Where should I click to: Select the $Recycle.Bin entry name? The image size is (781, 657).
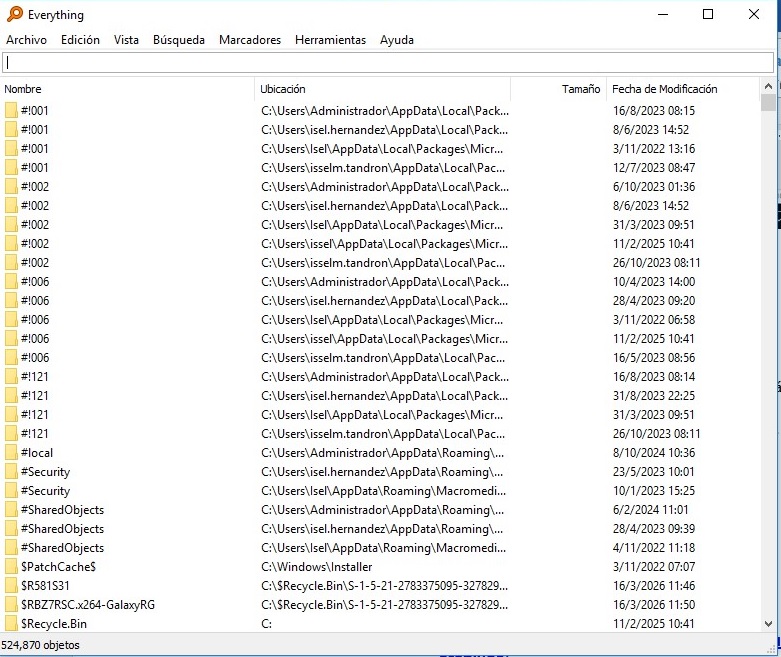[54, 623]
